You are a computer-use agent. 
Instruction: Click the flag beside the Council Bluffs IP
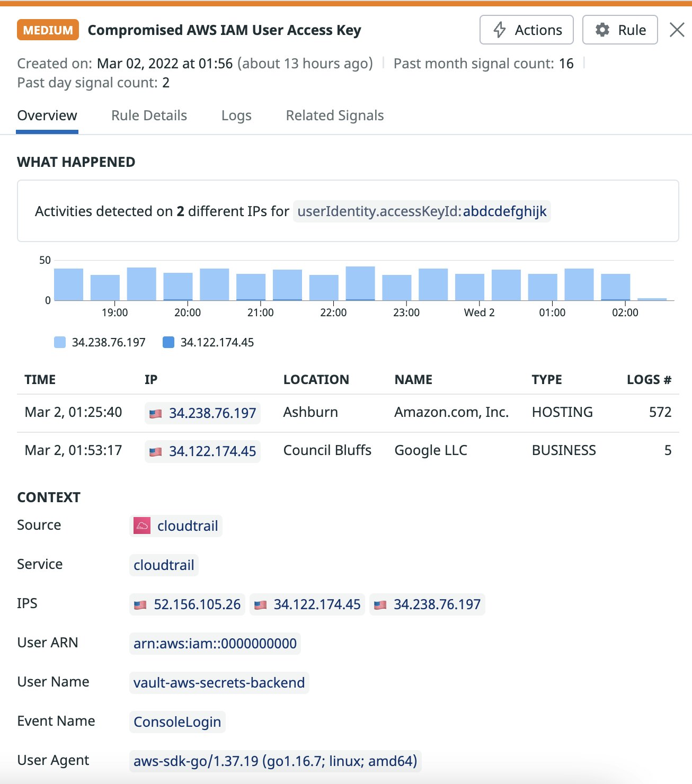pos(155,451)
